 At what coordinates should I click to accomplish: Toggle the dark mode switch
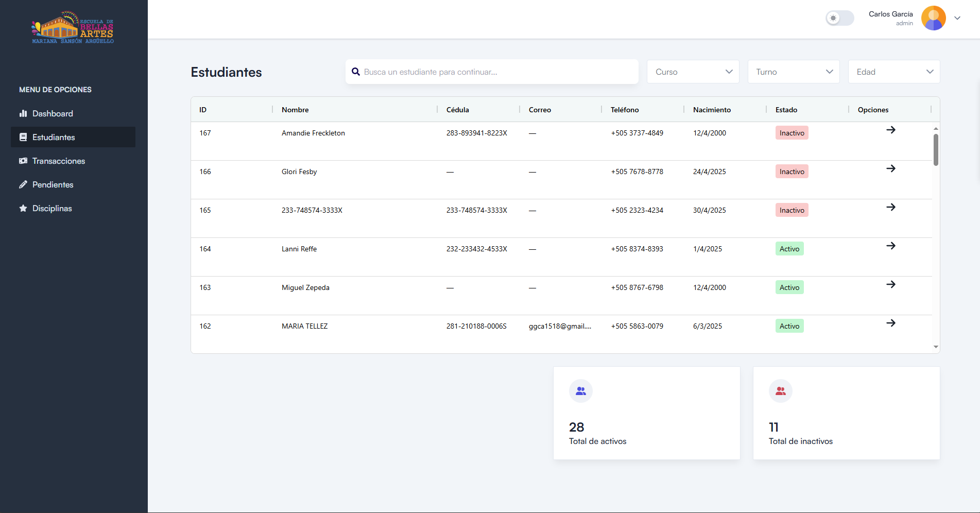(839, 18)
